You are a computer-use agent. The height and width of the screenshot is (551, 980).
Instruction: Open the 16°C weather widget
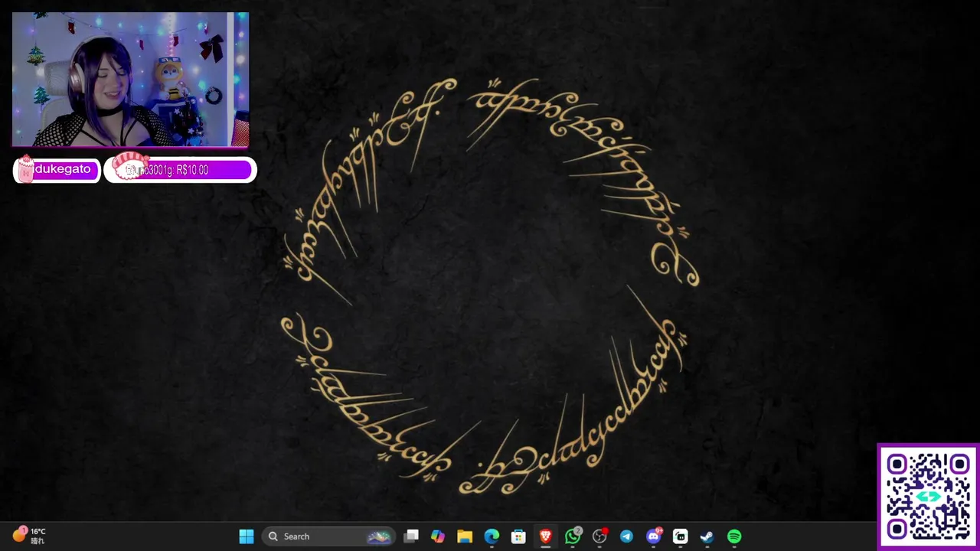28,536
